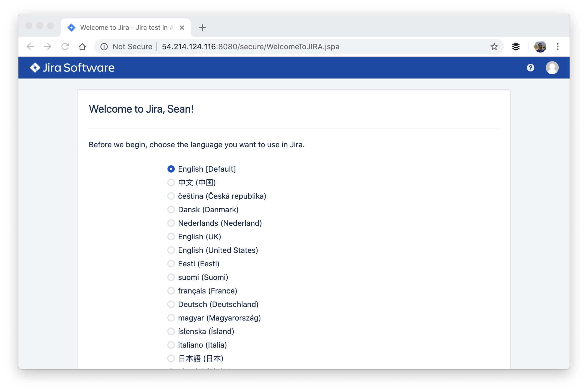
Task: Choose suomi (Suomi) language
Action: point(171,277)
